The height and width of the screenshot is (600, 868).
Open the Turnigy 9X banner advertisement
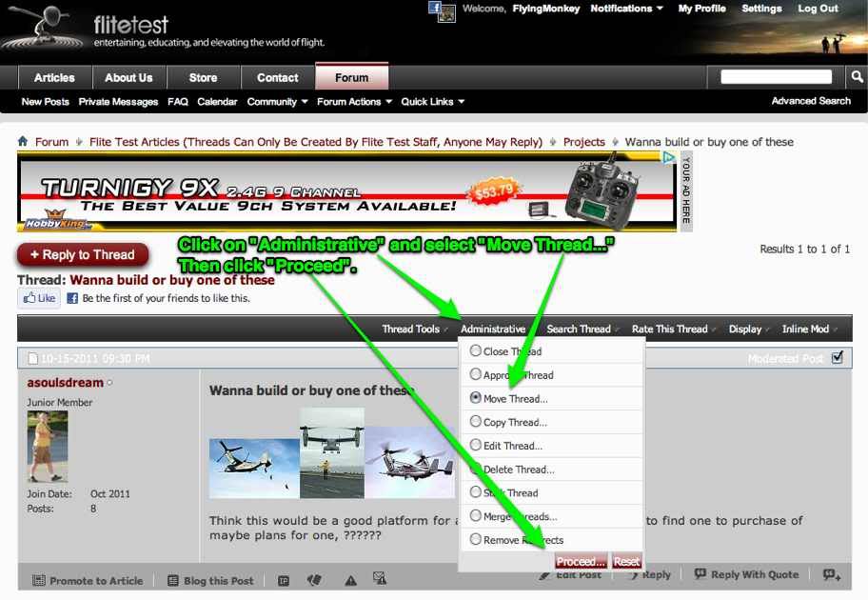pos(347,191)
